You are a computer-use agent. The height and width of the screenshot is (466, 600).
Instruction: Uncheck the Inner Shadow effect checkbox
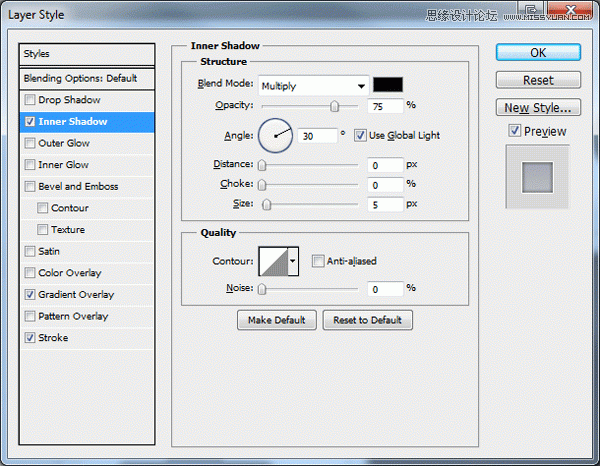tap(29, 122)
